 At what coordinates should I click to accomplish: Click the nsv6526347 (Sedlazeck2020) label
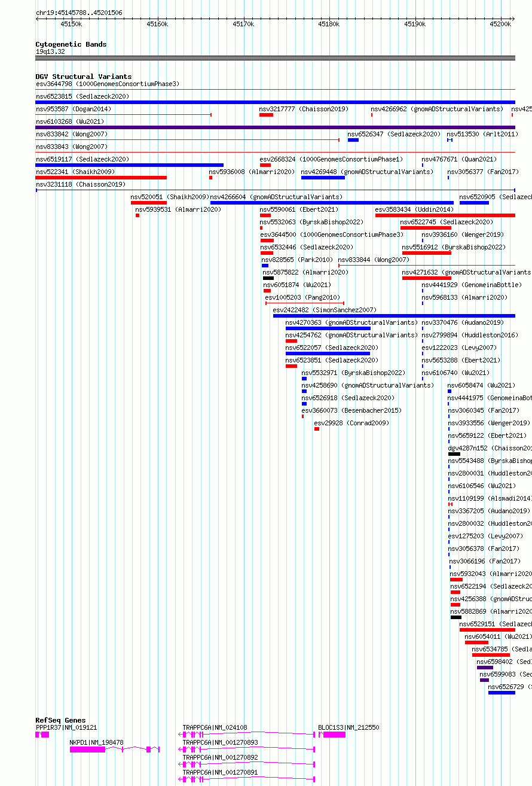[x=394, y=134]
